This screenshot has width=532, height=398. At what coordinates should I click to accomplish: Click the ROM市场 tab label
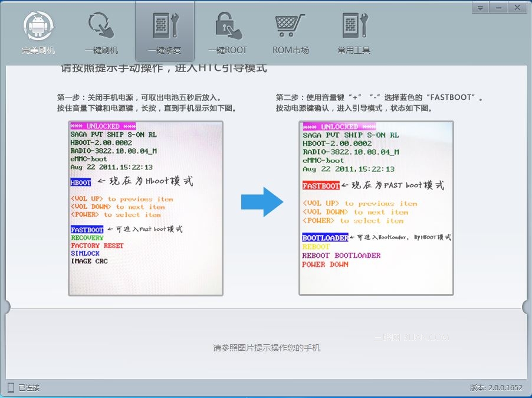point(290,50)
